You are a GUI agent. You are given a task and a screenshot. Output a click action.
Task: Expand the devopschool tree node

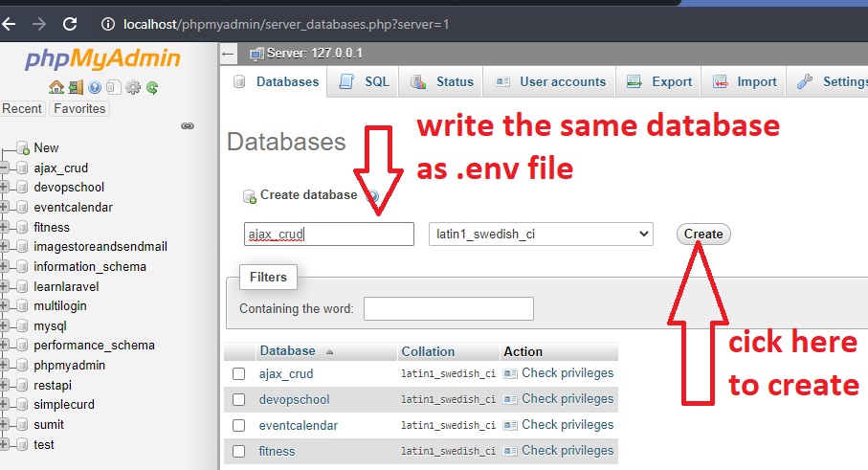[5, 188]
